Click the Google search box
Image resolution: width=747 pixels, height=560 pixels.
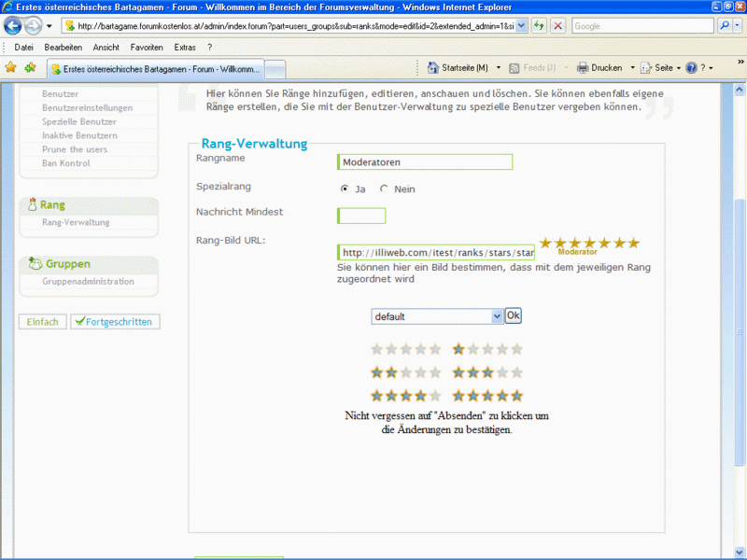click(642, 26)
